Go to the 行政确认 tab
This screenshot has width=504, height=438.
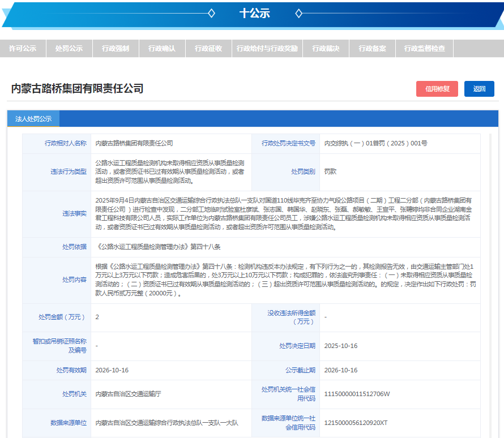click(x=162, y=49)
